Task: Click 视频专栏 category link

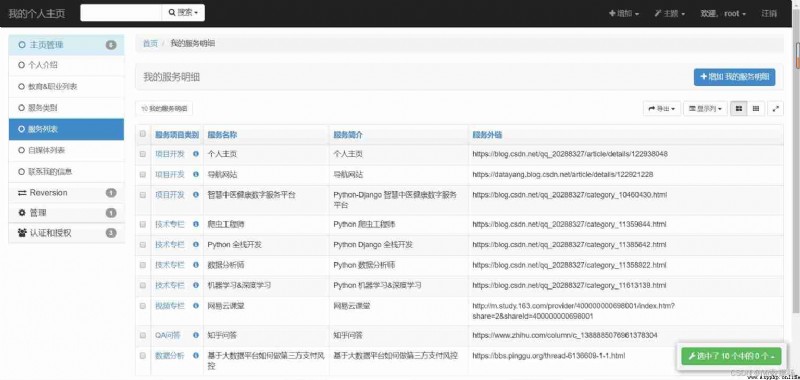Action: [170, 306]
